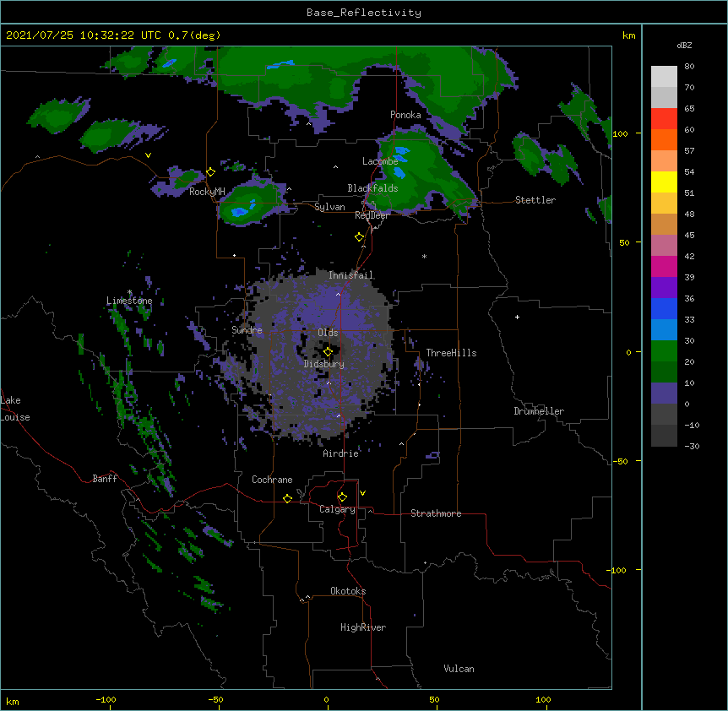
Task: Click the Innisfail city label
Action: tap(350, 275)
